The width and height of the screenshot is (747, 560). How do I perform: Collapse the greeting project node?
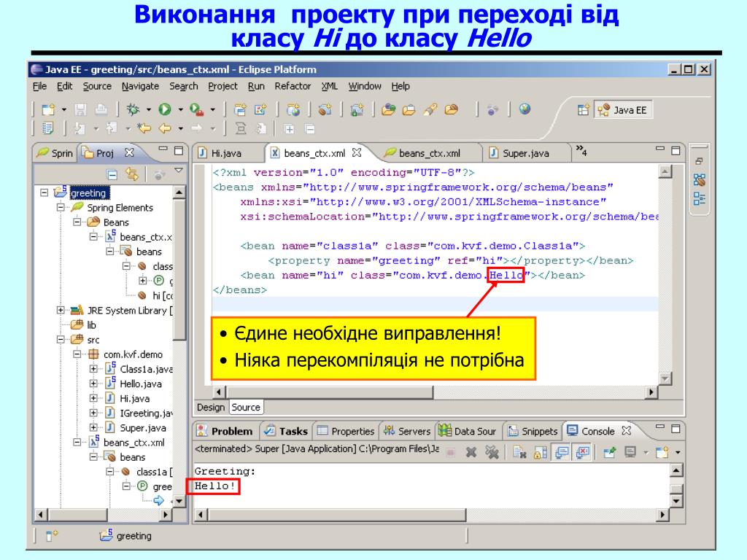[44, 192]
